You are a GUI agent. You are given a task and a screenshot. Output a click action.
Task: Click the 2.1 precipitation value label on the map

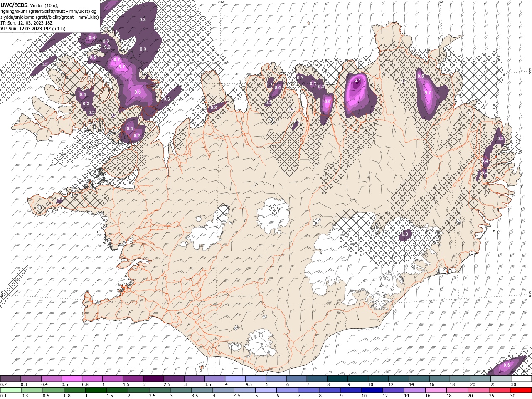click(x=358, y=81)
